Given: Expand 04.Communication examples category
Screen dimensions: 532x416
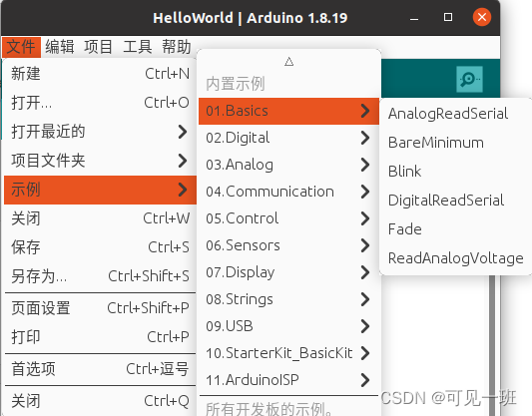Looking at the screenshot, I should tap(288, 192).
